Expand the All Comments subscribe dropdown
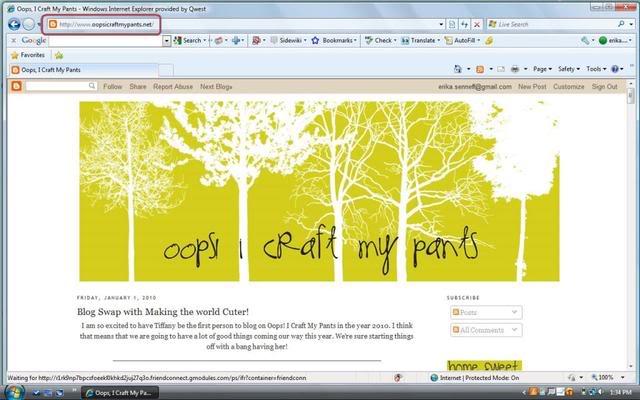The height and width of the screenshot is (400, 640). (x=486, y=330)
